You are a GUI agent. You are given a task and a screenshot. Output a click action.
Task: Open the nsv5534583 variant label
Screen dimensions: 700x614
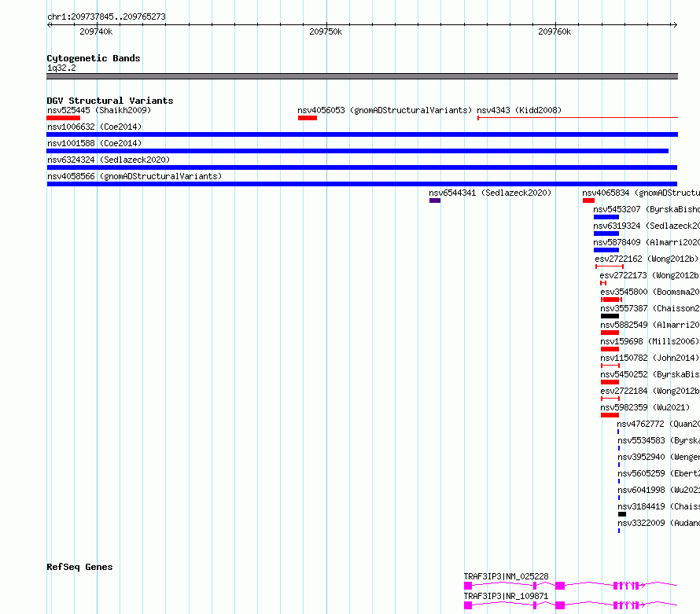658,440
